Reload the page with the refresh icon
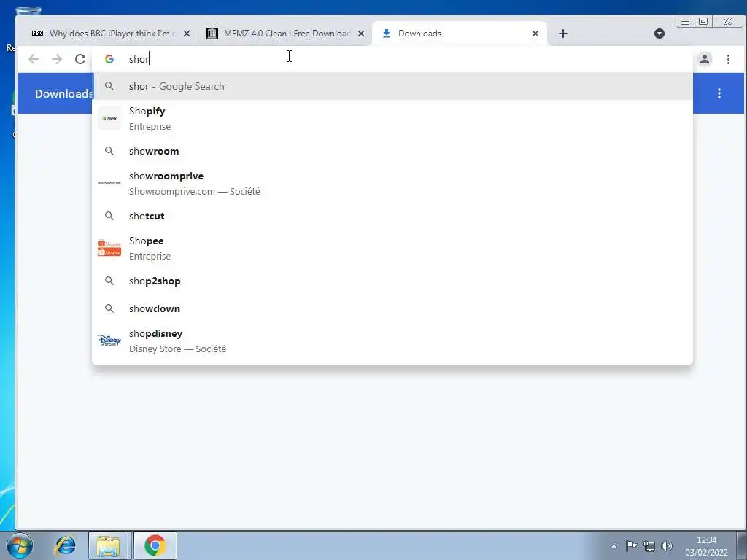Image resolution: width=747 pixels, height=560 pixels. 80,59
